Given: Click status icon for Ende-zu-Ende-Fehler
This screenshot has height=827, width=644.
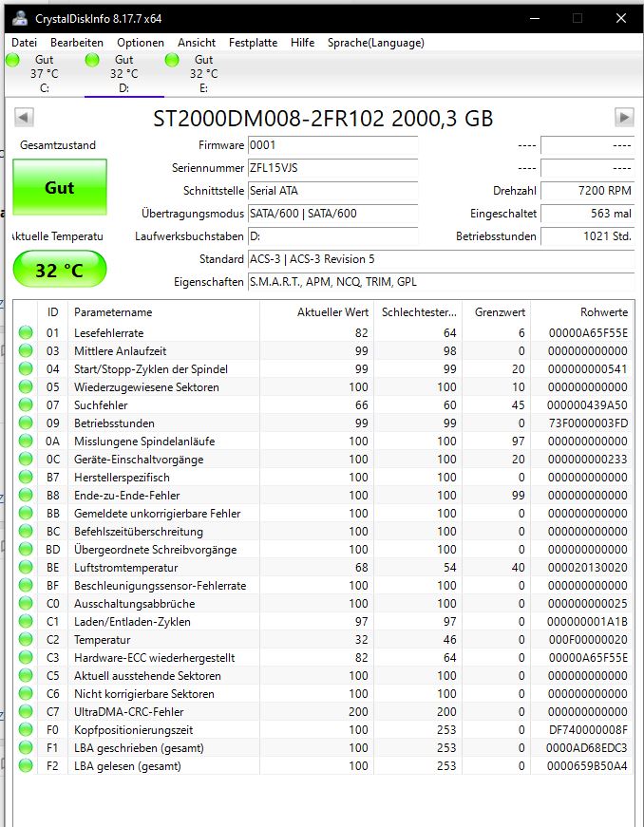Looking at the screenshot, I should (x=26, y=496).
